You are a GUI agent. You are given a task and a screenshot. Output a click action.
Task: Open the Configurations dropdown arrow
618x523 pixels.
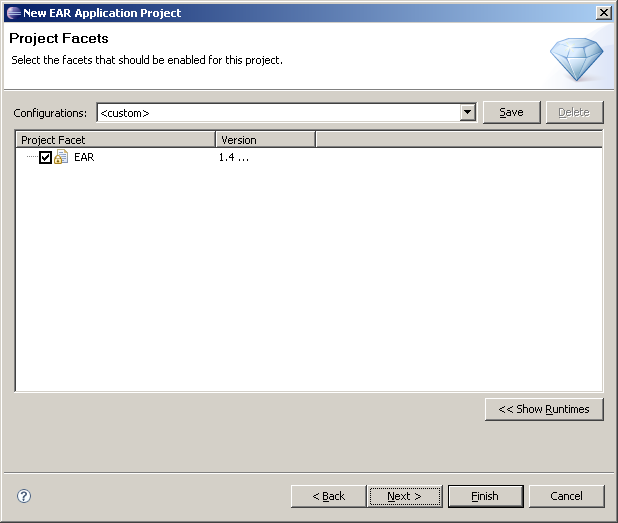[x=467, y=113]
